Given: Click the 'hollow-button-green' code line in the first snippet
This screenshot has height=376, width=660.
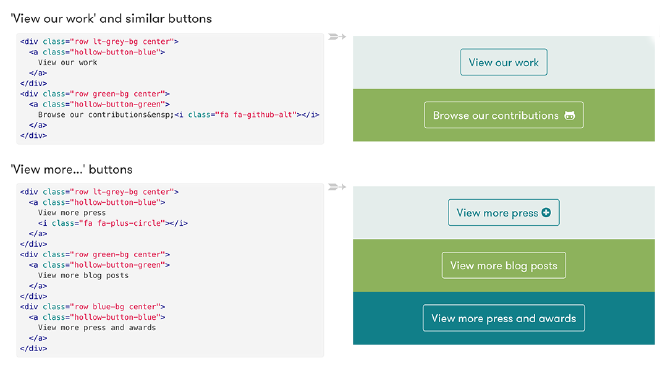Looking at the screenshot, I should (99, 104).
